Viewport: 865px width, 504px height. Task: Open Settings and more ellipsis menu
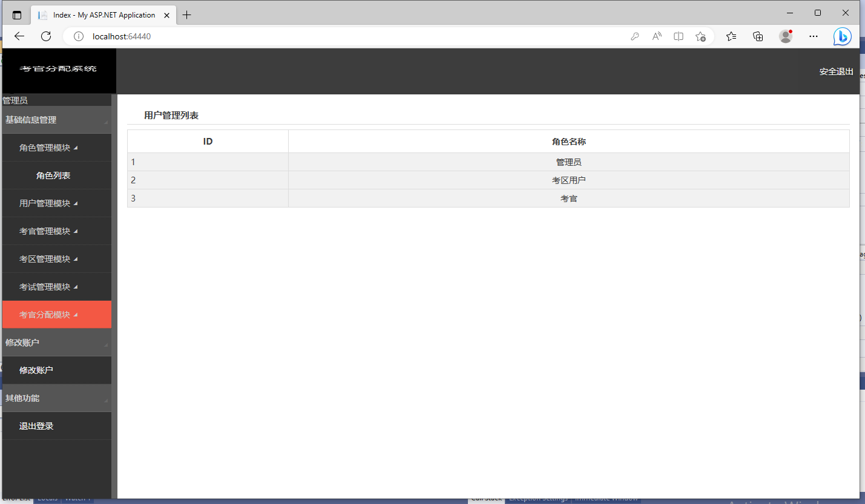[x=814, y=36]
